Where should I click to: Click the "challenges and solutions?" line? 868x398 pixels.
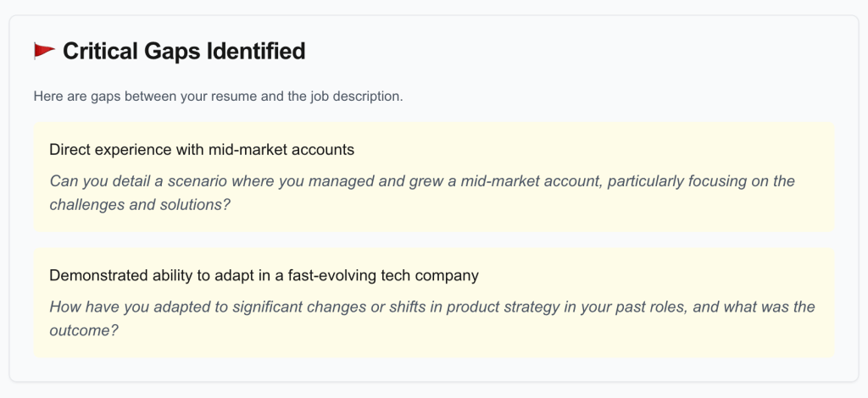coord(140,205)
